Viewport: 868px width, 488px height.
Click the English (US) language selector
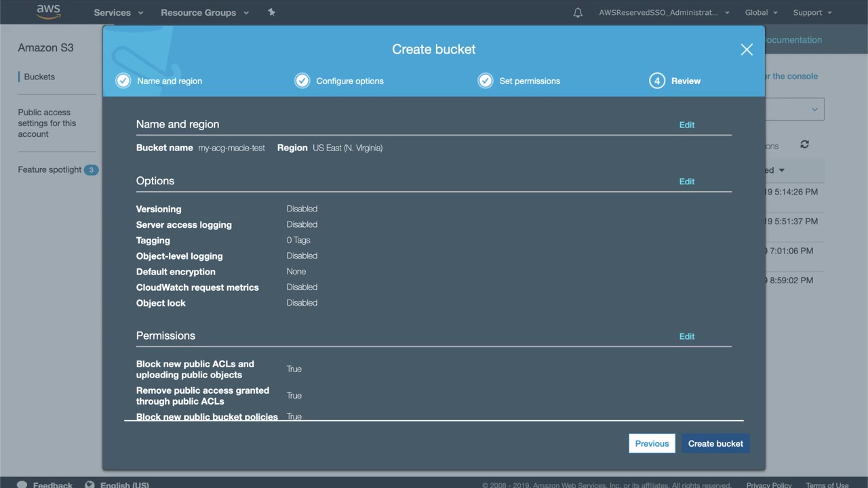pyautogui.click(x=125, y=485)
